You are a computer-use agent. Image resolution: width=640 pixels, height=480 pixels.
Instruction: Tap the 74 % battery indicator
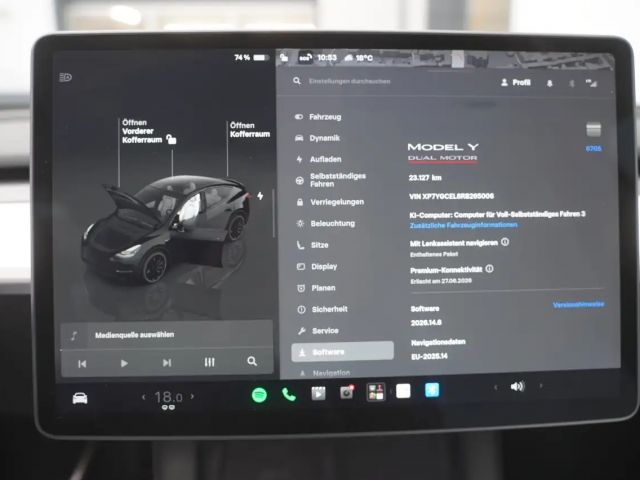[251, 58]
